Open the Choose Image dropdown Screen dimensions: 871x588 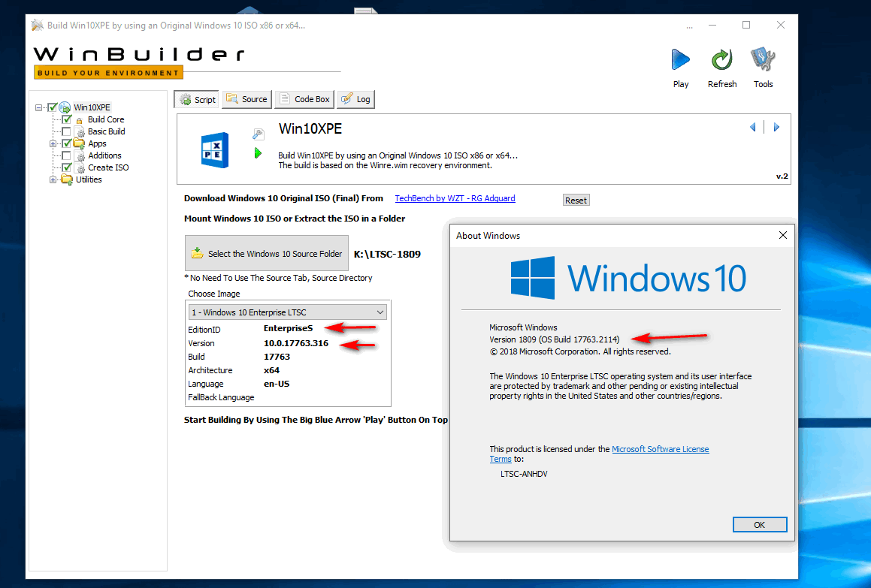click(x=287, y=312)
